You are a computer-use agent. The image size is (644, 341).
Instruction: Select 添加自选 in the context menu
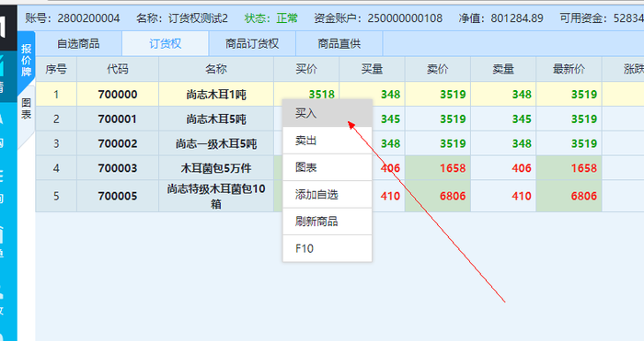tap(328, 195)
